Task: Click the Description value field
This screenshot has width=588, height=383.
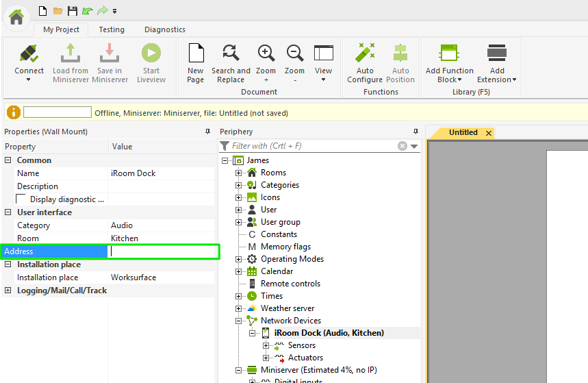Action: click(161, 186)
